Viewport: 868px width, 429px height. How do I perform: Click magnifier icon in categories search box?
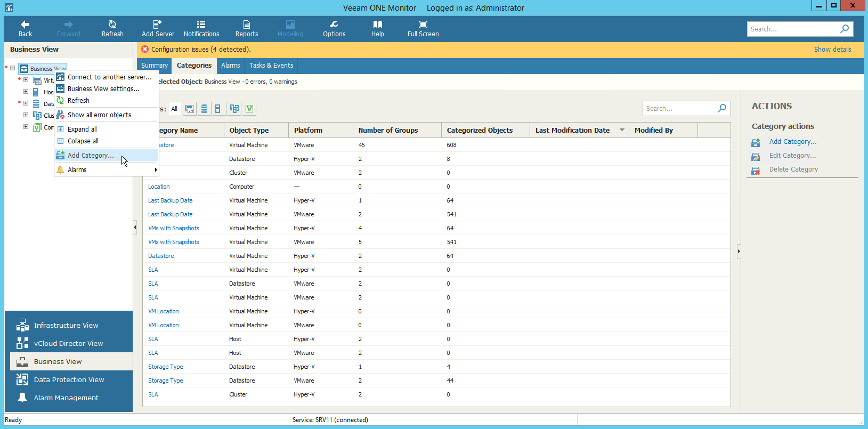coord(722,108)
